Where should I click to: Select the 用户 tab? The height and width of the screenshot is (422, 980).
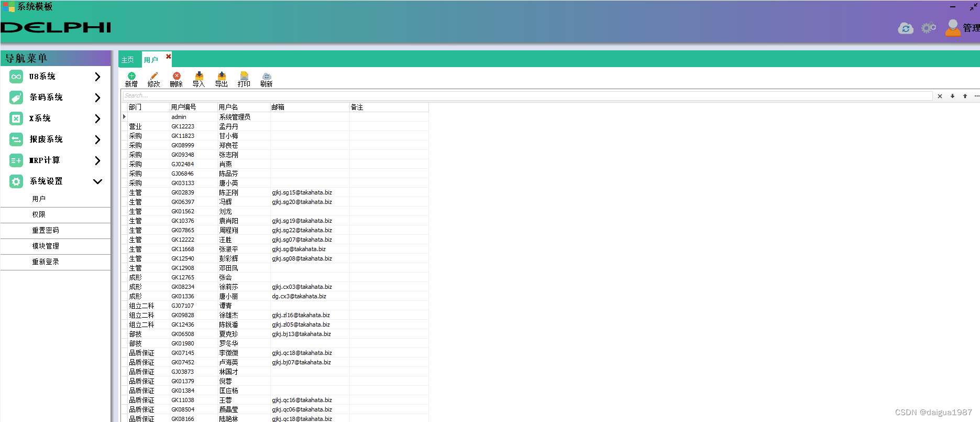(151, 60)
